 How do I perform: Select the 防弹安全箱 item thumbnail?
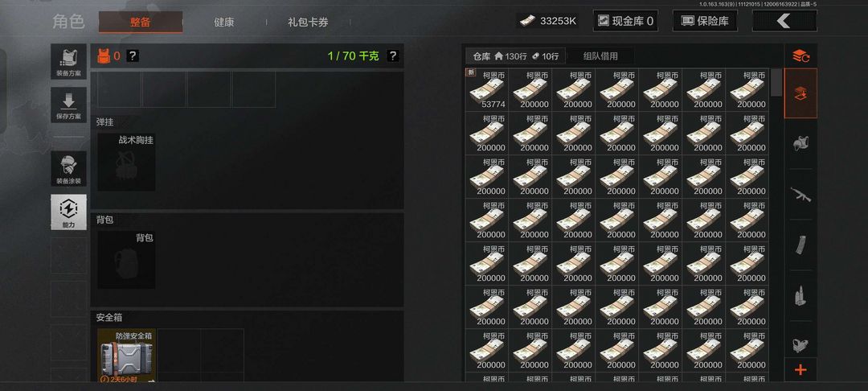click(127, 356)
